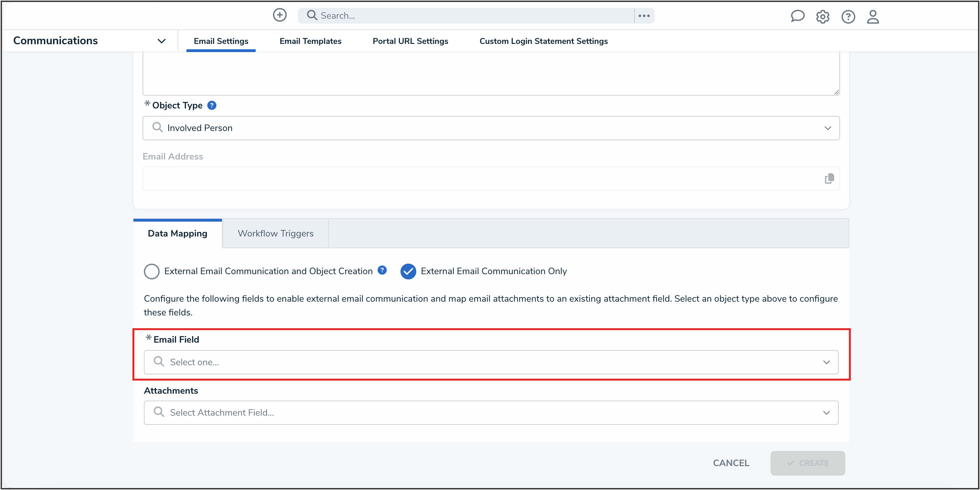Screen dimensions: 980x490
Task: Open the chat messages icon
Action: [797, 16]
